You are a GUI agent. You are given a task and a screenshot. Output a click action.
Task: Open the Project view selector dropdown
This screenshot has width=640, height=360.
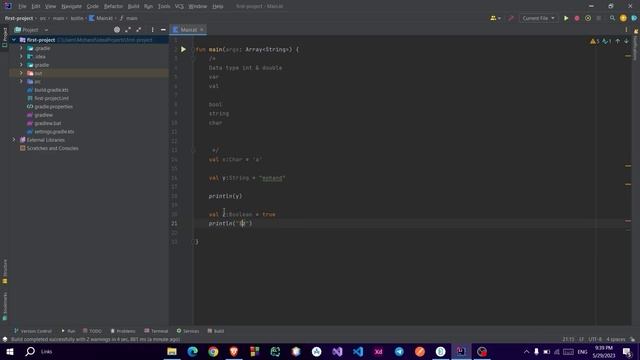tap(31, 30)
